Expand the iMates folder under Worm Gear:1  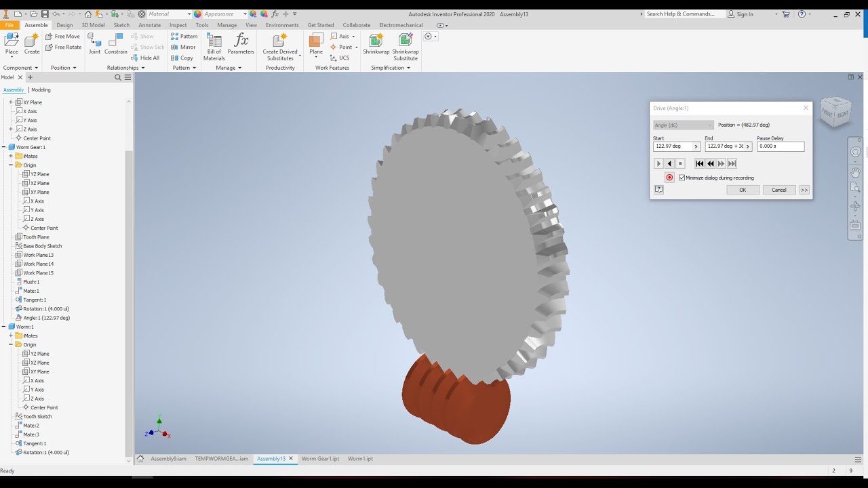(11, 156)
